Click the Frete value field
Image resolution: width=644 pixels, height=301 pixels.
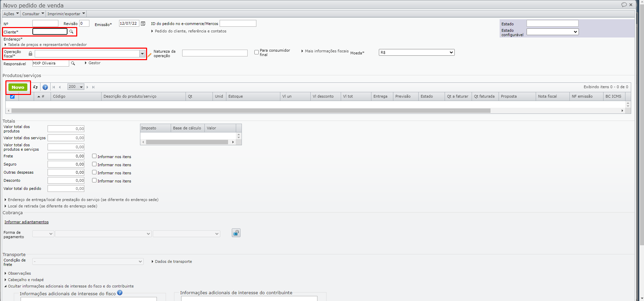66,156
